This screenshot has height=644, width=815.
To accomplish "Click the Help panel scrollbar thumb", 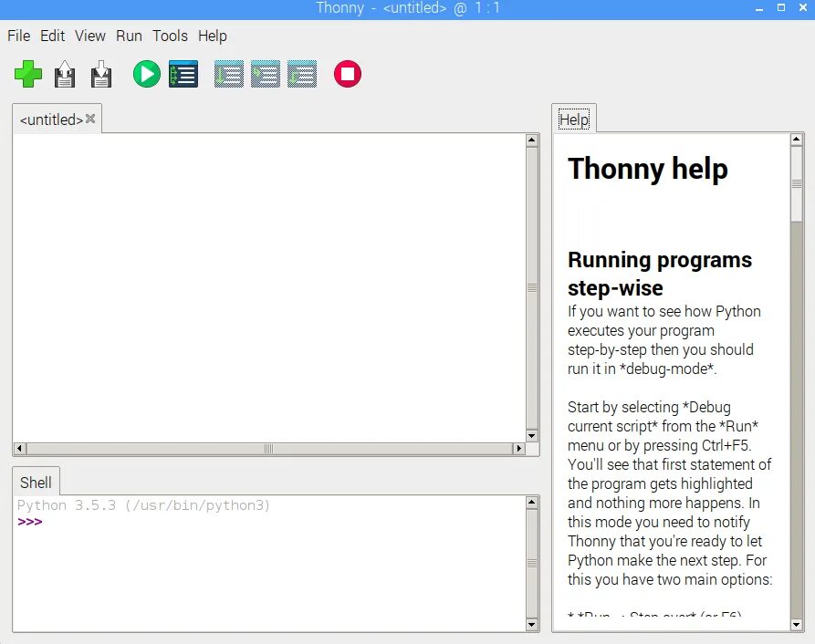I will 797,184.
